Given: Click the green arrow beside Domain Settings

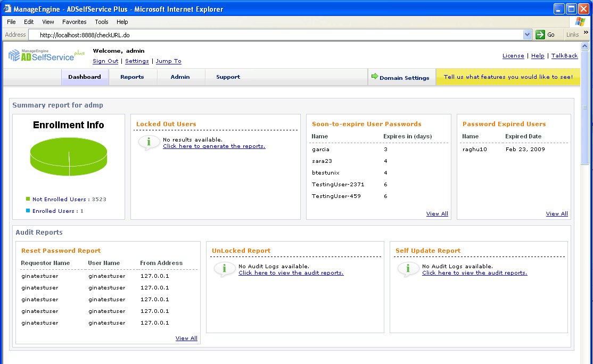Looking at the screenshot, I should 374,76.
